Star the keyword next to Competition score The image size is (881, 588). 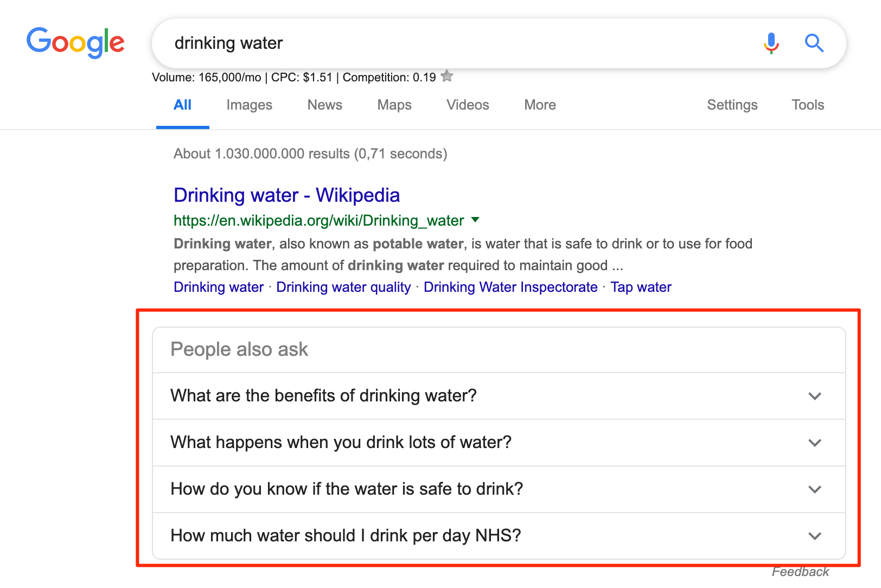tap(447, 76)
